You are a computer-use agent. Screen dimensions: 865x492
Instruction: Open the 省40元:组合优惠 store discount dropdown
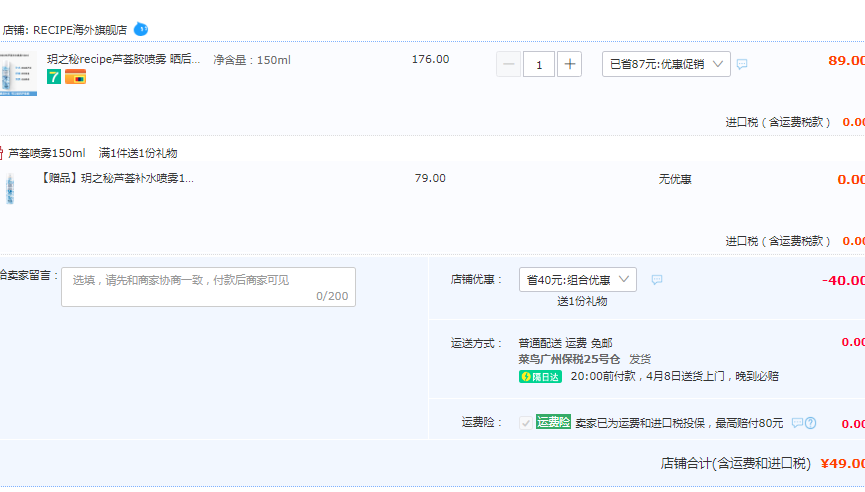pos(578,280)
